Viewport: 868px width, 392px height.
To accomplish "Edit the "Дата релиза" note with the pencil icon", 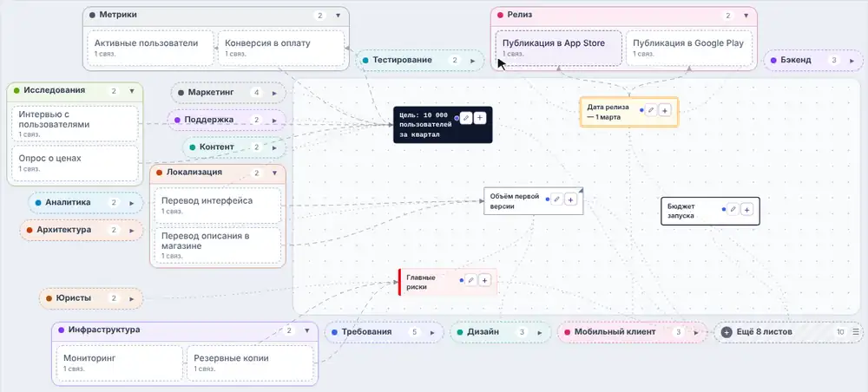I will [651, 111].
